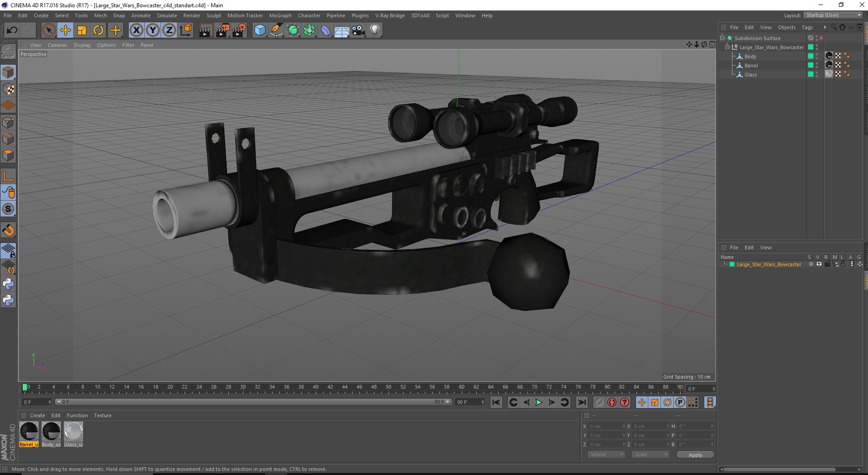Viewport: 868px width, 475px height.
Task: Click frame 30 on the timeline
Action: click(243, 388)
